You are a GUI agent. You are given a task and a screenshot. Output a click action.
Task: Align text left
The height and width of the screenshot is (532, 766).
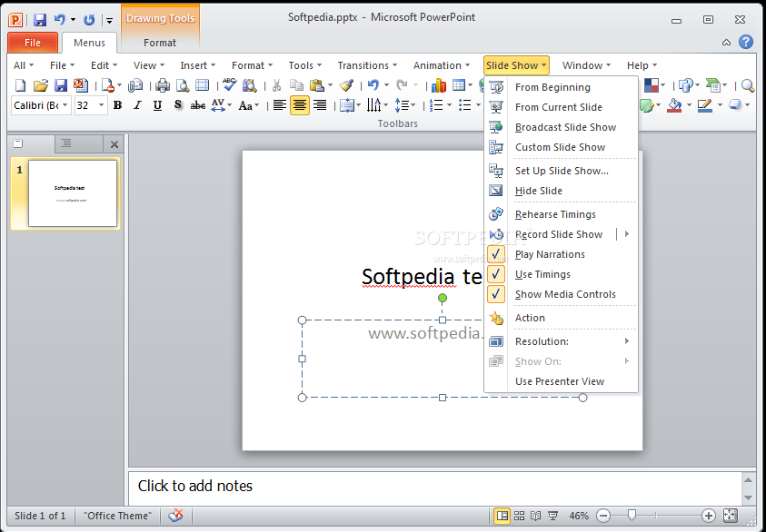(x=280, y=105)
